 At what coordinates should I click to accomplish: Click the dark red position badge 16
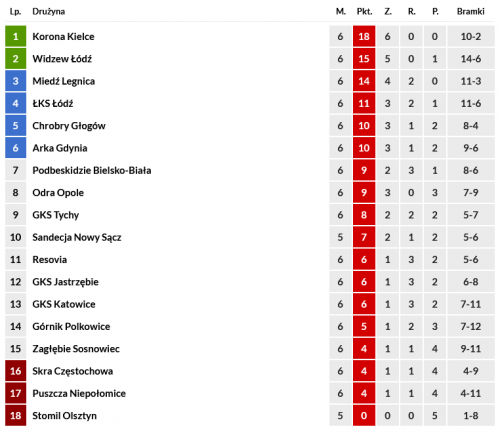[x=15, y=371]
